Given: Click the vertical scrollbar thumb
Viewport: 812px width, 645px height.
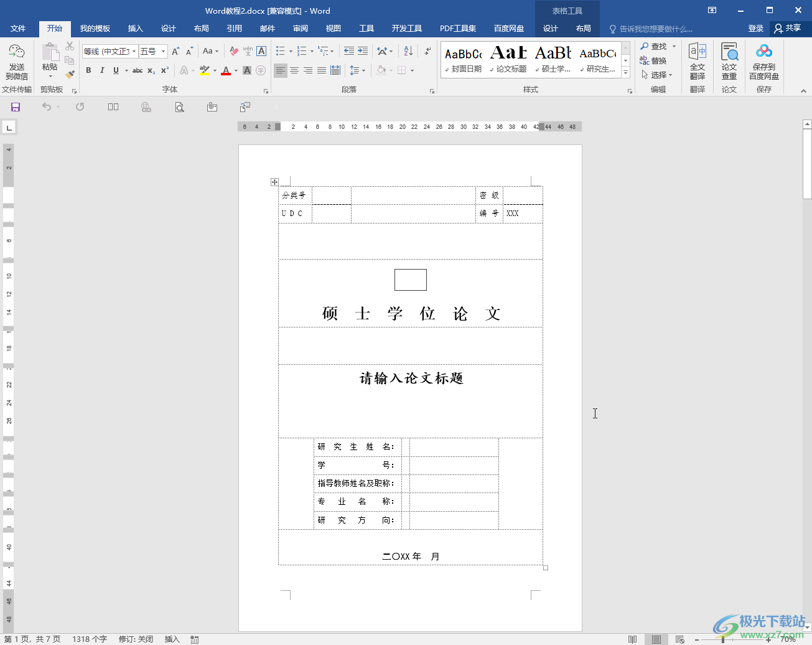Looking at the screenshot, I should [807, 164].
